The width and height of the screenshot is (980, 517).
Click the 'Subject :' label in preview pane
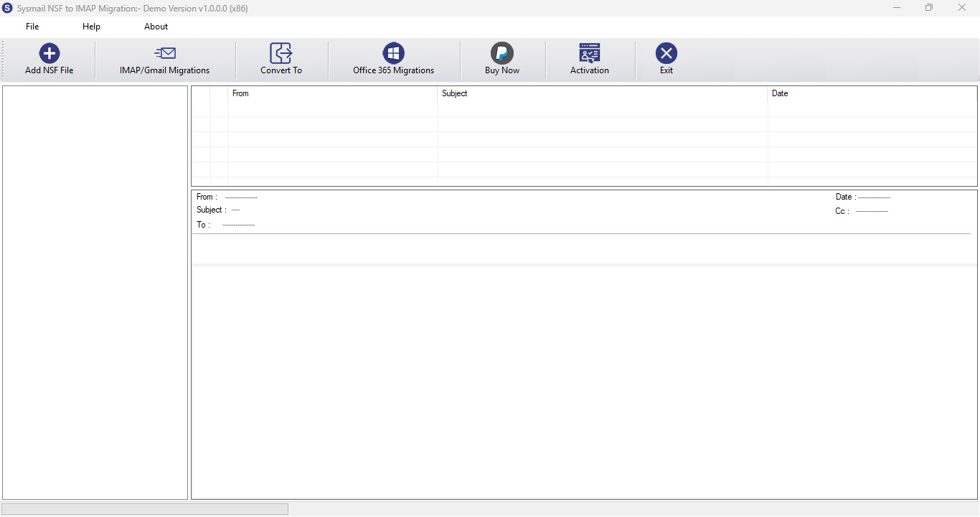[x=212, y=210]
